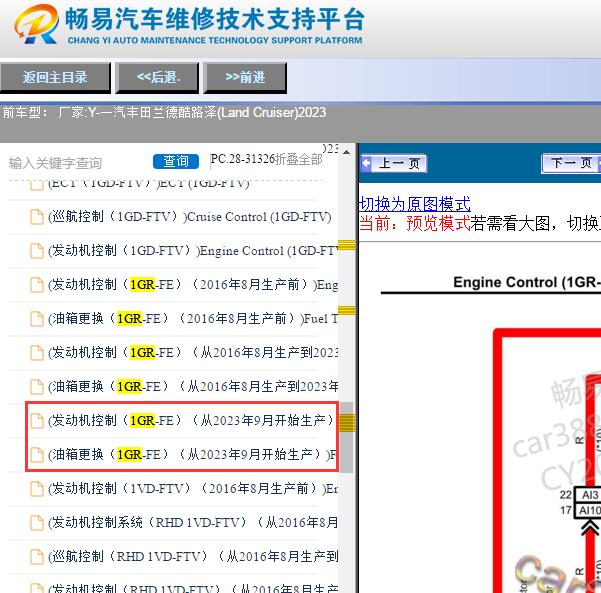
Task: Click the 返回主目录 button
Action: [x=55, y=78]
